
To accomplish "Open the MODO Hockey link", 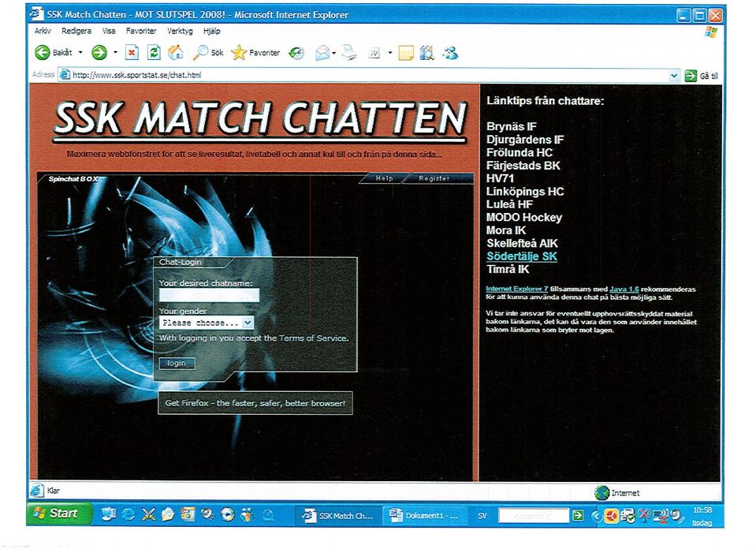I will pyautogui.click(x=524, y=218).
